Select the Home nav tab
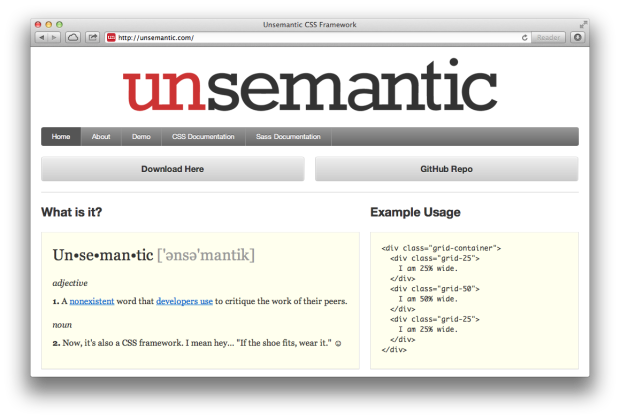Image resolution: width=620 pixels, height=419 pixels. point(61,136)
